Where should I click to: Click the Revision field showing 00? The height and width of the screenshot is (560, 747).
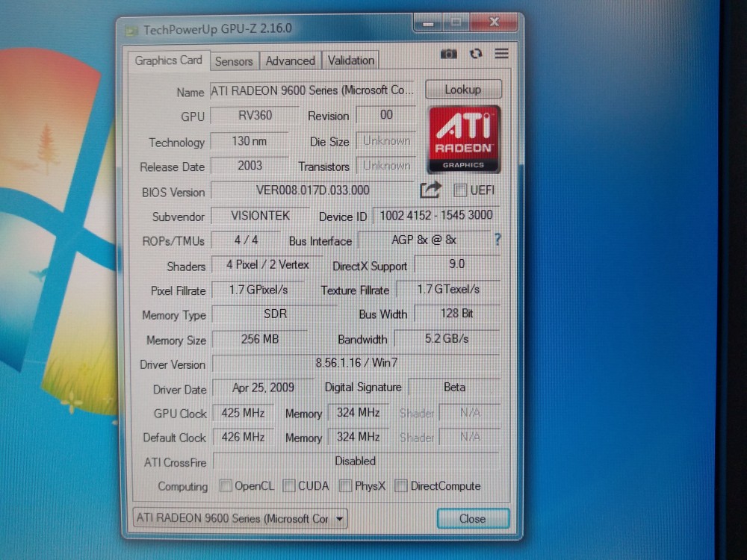coord(386,115)
